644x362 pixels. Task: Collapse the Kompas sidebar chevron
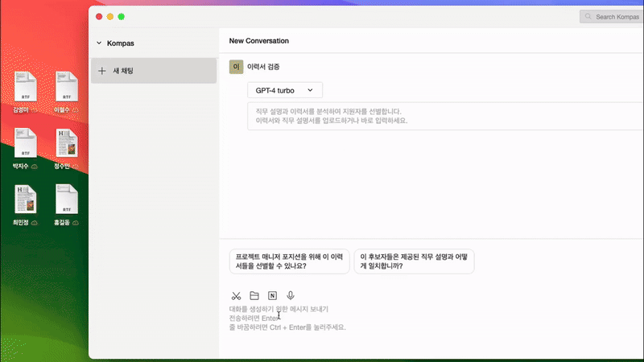(99, 43)
